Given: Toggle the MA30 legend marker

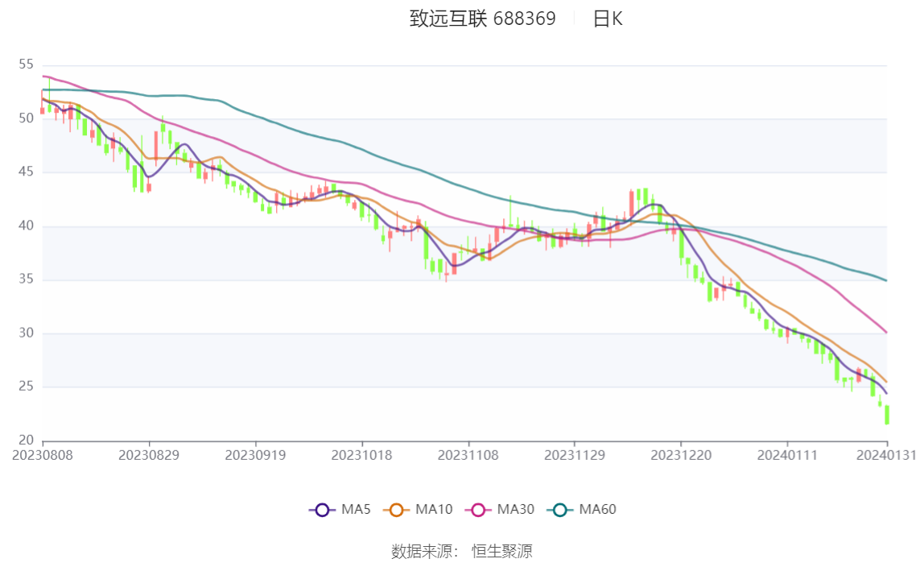Looking at the screenshot, I should 478,510.
